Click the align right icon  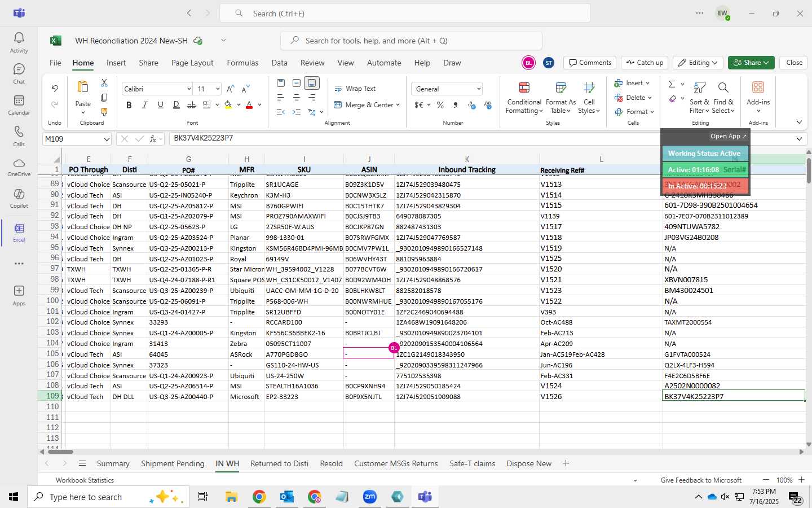[x=312, y=98]
